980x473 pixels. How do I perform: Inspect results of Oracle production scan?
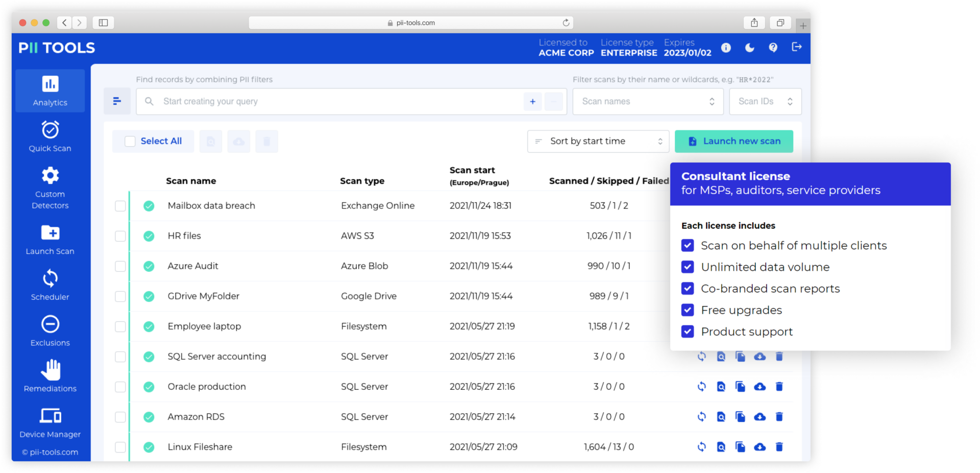pyautogui.click(x=721, y=387)
